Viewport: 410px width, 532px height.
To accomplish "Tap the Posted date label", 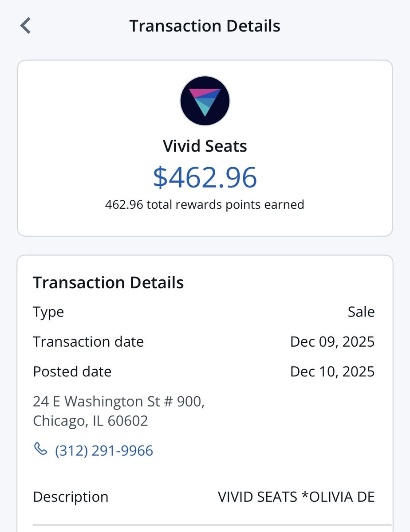I will 72,371.
